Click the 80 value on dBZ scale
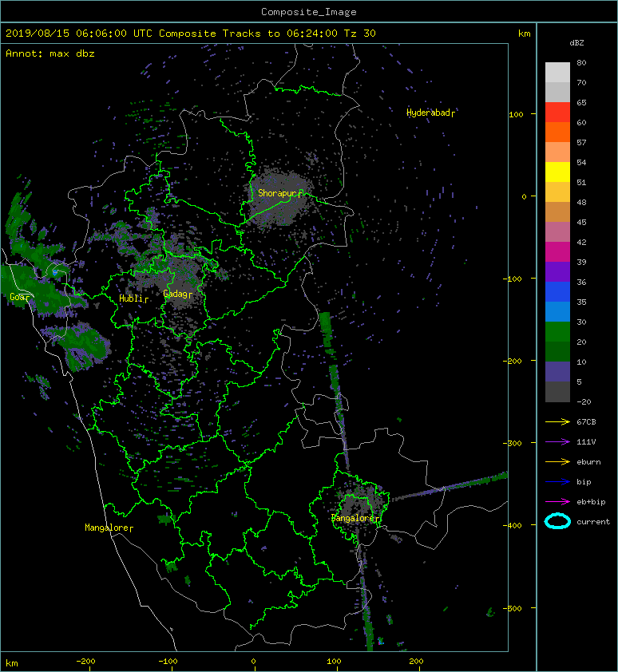The image size is (618, 672). pyautogui.click(x=581, y=62)
